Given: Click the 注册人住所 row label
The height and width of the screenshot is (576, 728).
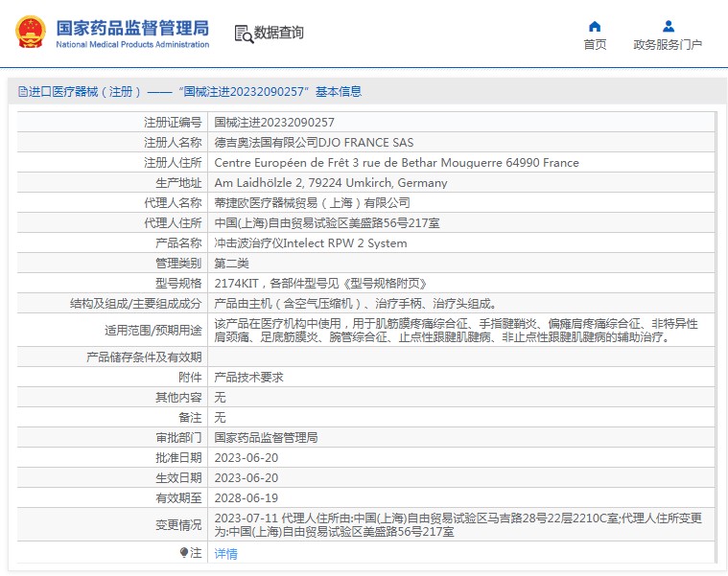Looking at the screenshot, I should [173, 163].
